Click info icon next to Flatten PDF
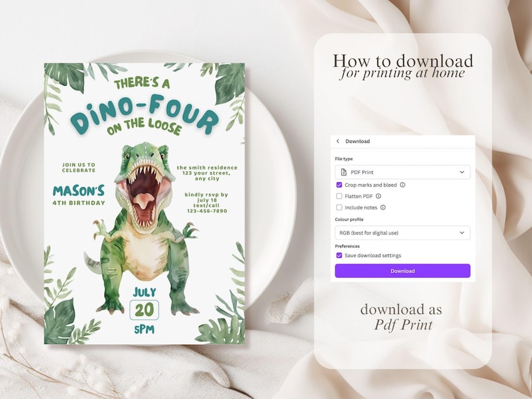This screenshot has width=532, height=399. pyautogui.click(x=379, y=196)
